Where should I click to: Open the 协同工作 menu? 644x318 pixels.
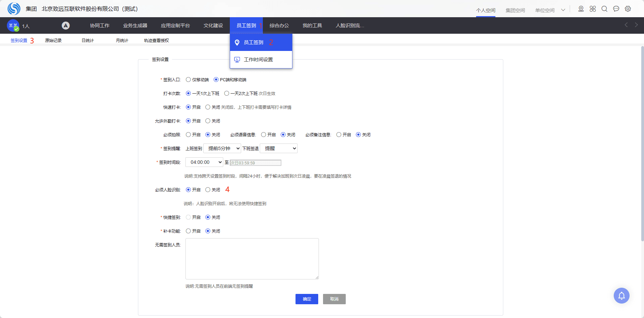click(x=100, y=25)
